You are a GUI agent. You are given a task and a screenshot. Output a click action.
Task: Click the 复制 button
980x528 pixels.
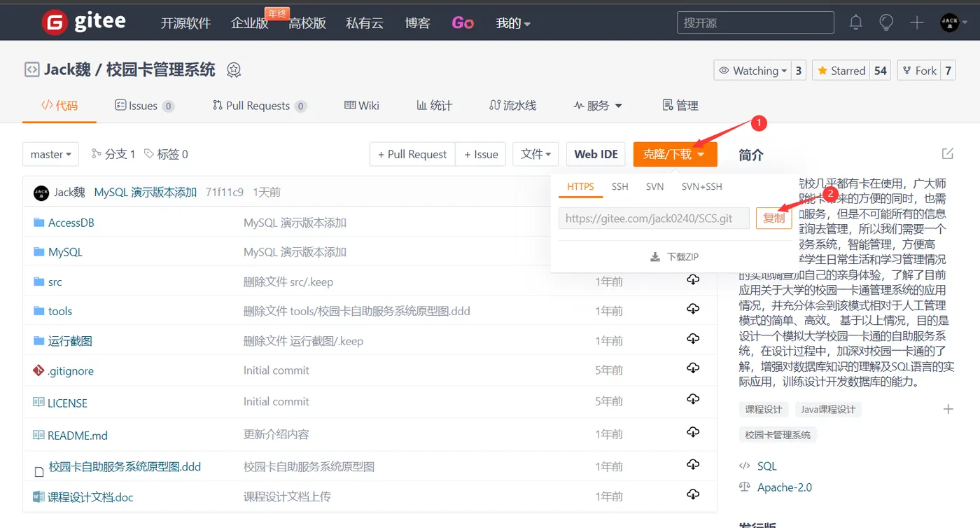point(773,218)
